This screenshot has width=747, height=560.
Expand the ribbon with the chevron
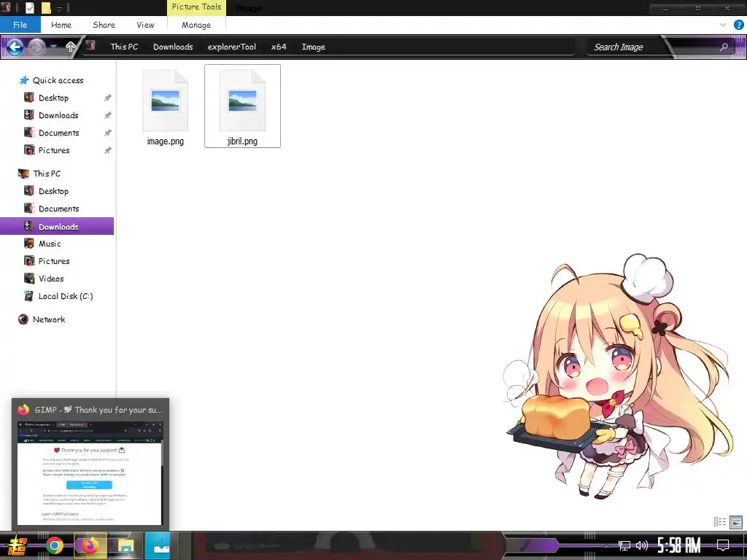tap(723, 25)
